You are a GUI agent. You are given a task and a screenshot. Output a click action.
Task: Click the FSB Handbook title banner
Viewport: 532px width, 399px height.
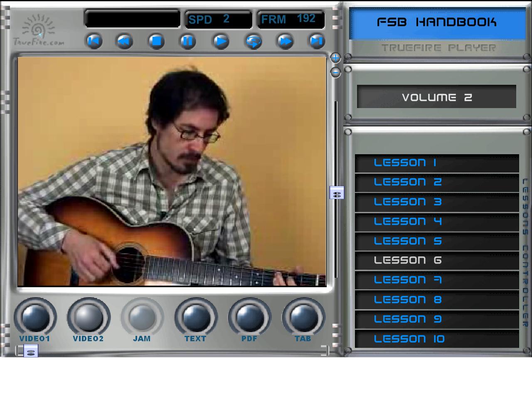[x=437, y=23]
